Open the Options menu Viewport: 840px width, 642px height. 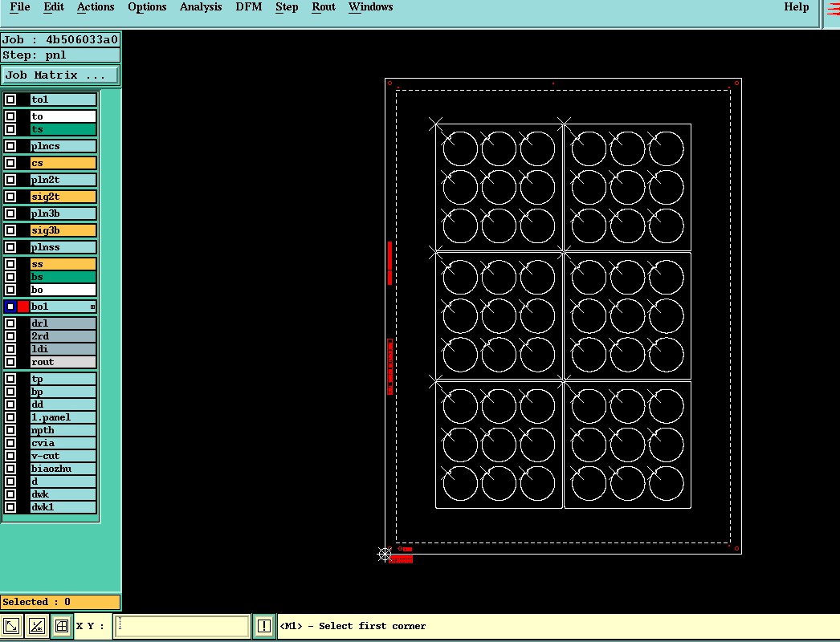point(147,7)
